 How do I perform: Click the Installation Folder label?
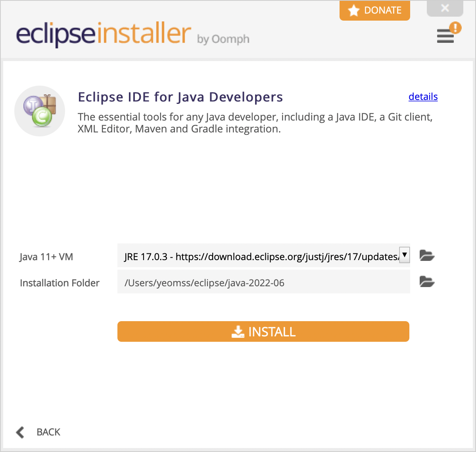(59, 283)
